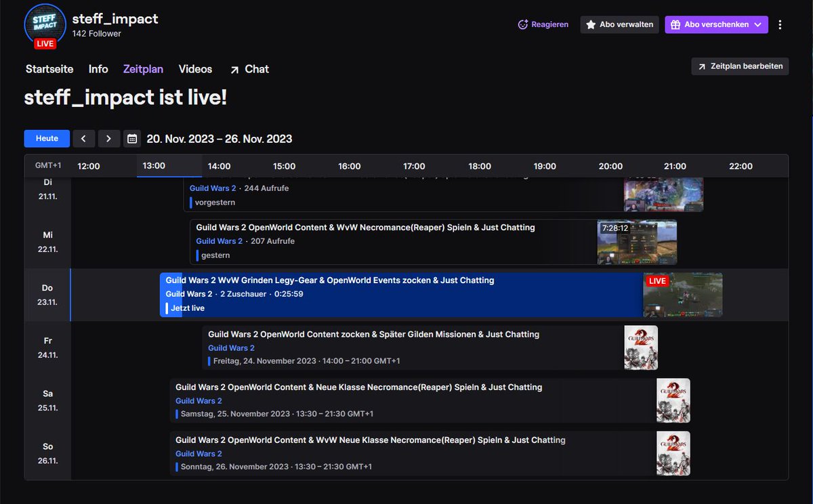Click Guild Wars 2 box art for Saturday
The height and width of the screenshot is (504, 813).
(673, 400)
